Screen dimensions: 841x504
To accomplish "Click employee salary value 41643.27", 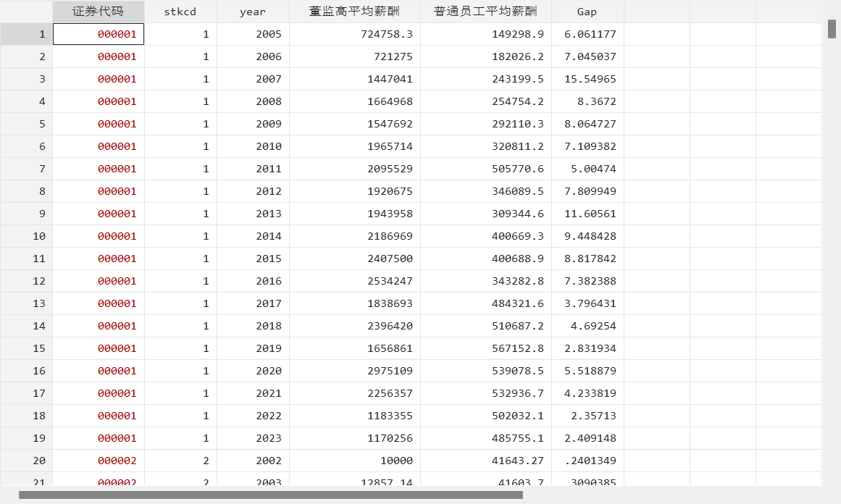I will pyautogui.click(x=485, y=461).
